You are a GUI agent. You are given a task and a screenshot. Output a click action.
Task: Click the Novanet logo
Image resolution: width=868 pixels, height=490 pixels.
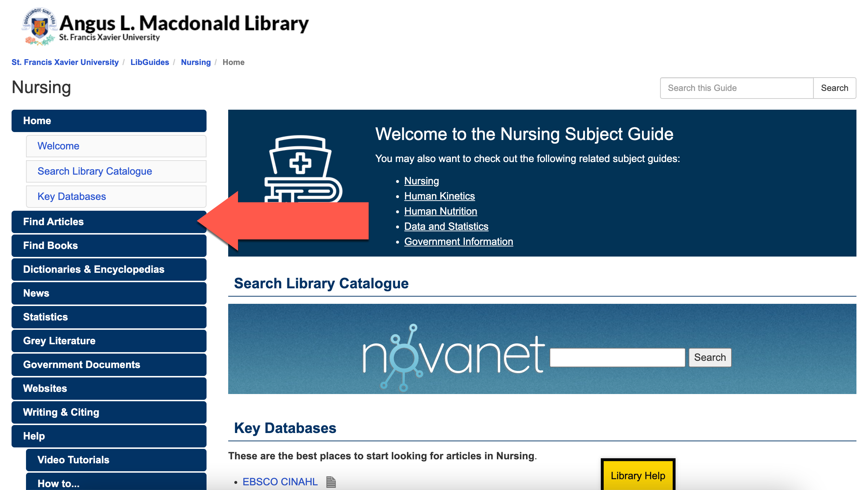(454, 357)
